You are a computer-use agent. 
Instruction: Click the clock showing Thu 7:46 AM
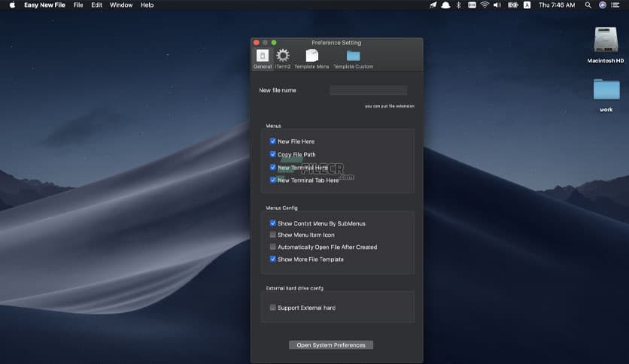tap(557, 5)
